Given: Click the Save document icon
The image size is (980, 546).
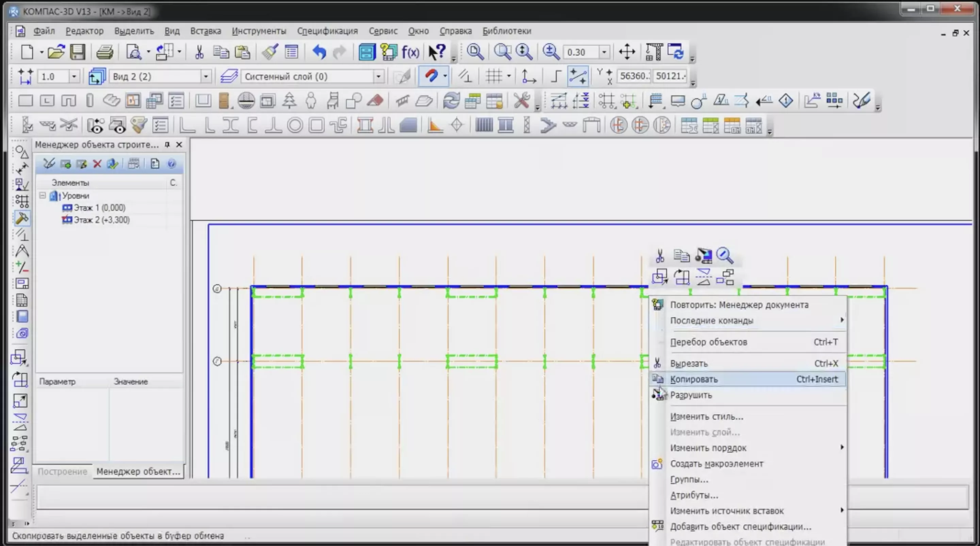Looking at the screenshot, I should point(78,52).
